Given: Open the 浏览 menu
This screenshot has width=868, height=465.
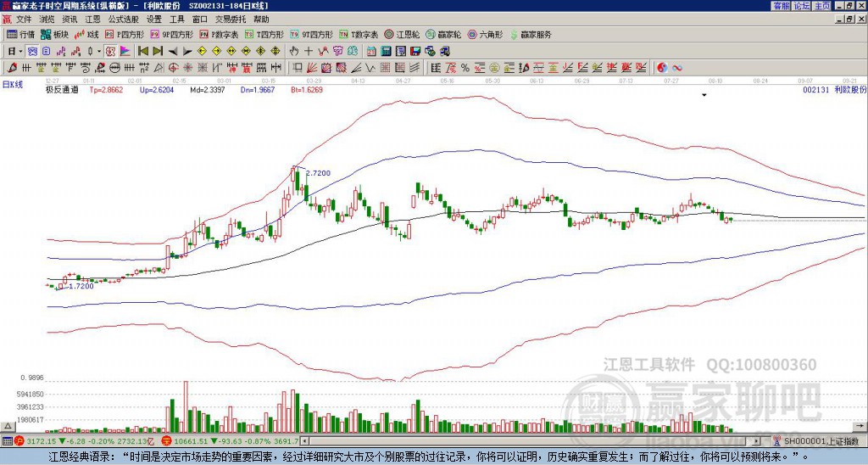Looking at the screenshot, I should coord(47,20).
